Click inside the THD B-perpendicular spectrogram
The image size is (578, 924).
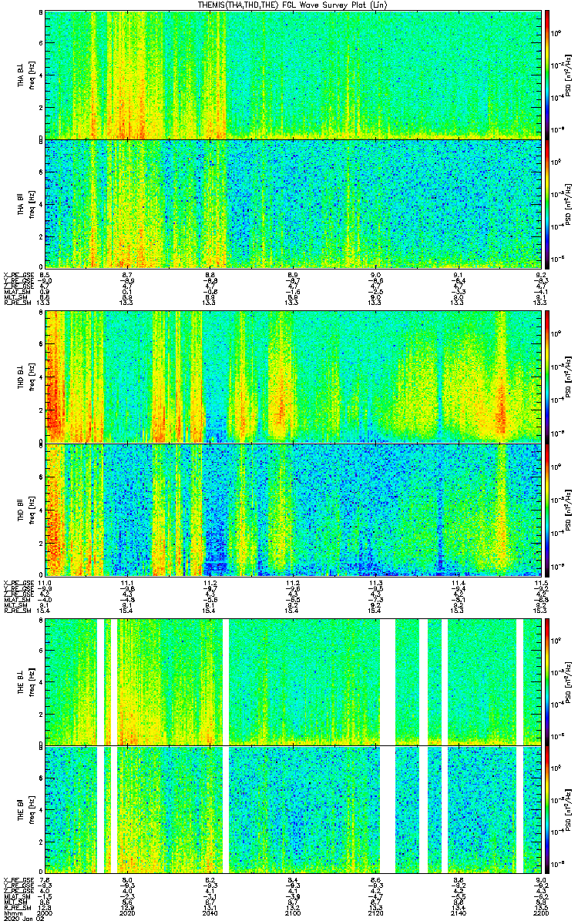(x=293, y=376)
